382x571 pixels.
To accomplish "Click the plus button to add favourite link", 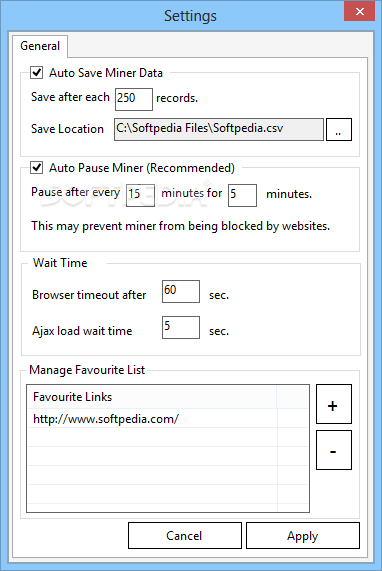I will coord(334,404).
